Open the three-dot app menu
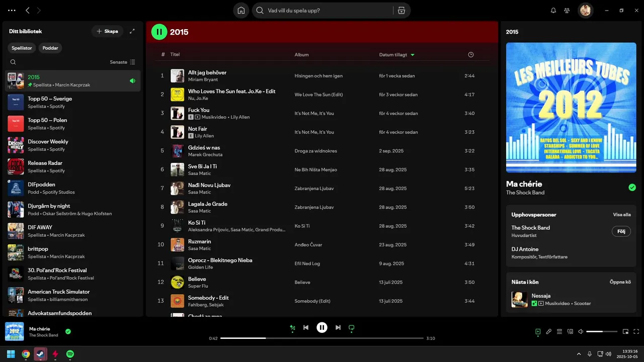The width and height of the screenshot is (644, 362). (12, 10)
